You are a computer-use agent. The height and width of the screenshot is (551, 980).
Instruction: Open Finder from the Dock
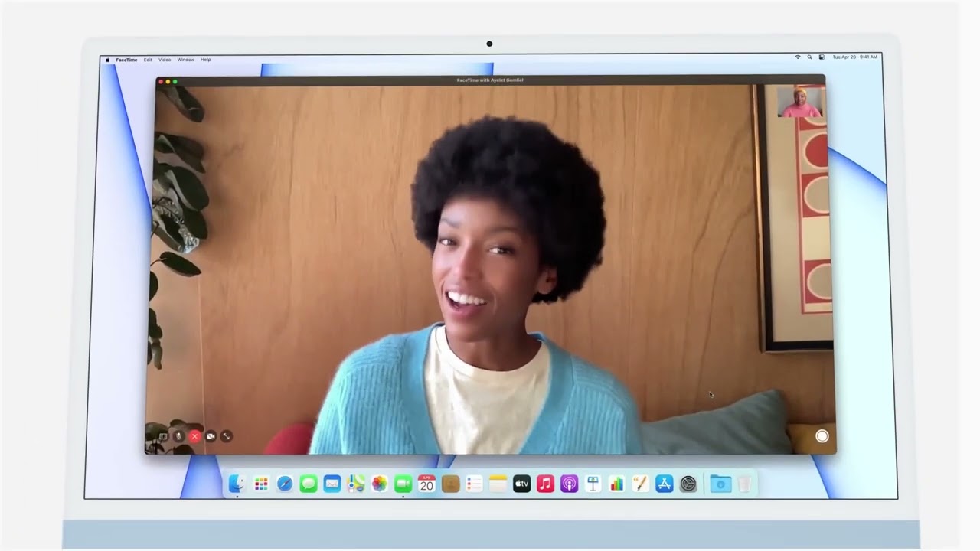coord(237,484)
